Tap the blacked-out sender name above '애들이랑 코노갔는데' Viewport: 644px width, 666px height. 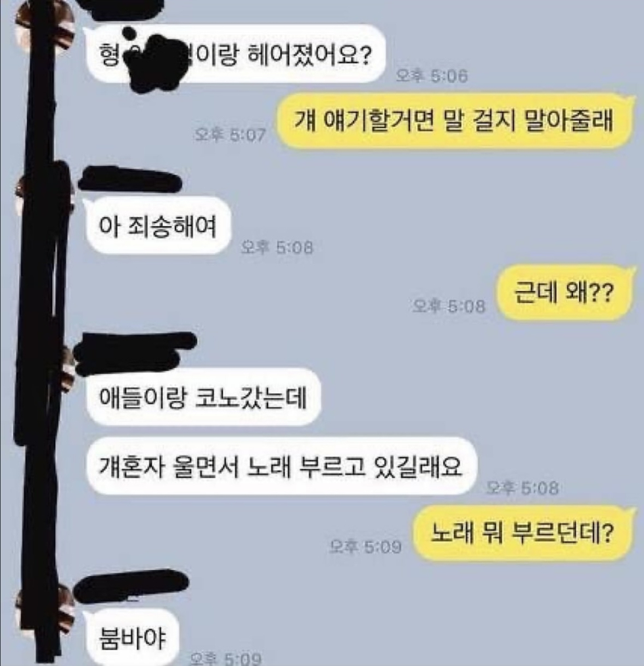coord(135,351)
